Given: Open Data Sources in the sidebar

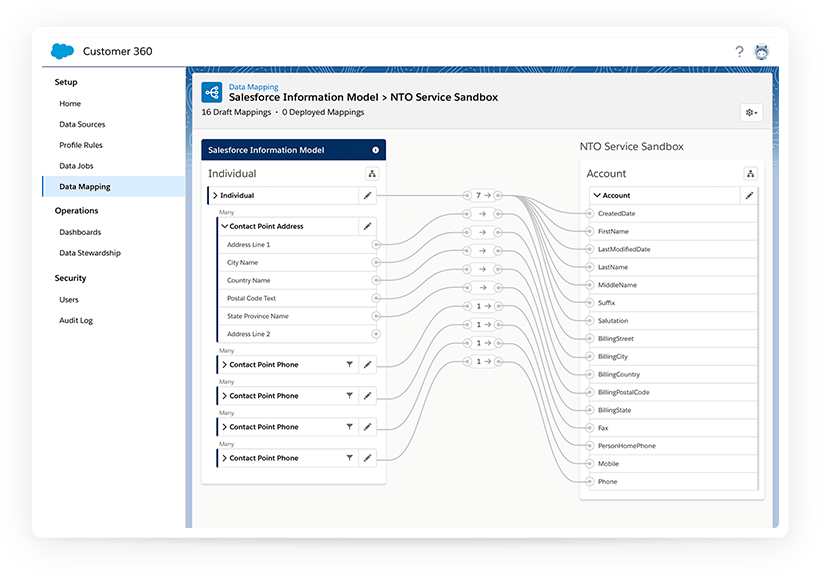Looking at the screenshot, I should coord(82,125).
